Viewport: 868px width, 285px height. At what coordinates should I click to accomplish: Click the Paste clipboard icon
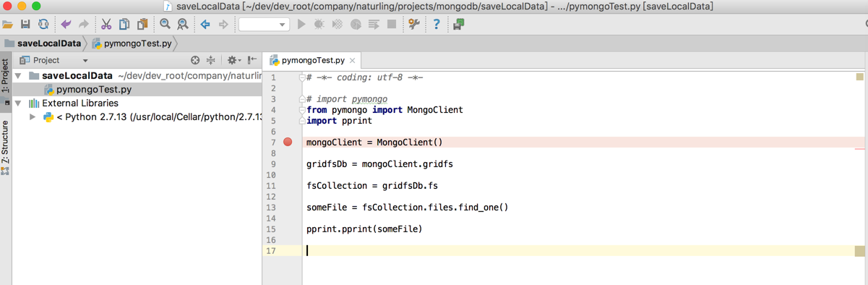point(142,25)
